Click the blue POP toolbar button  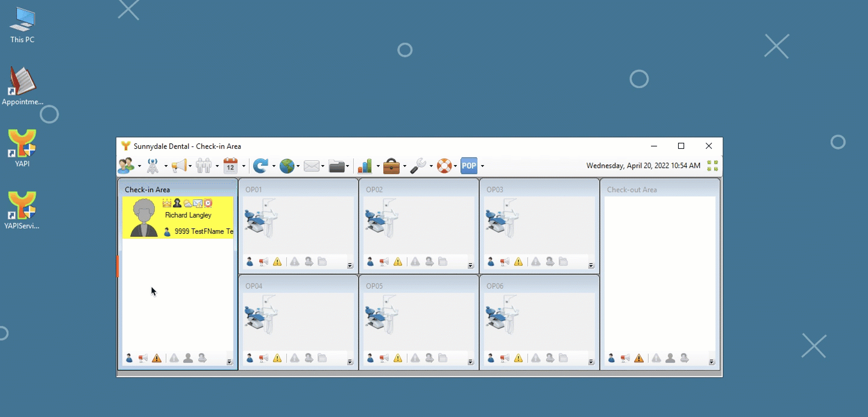tap(469, 166)
